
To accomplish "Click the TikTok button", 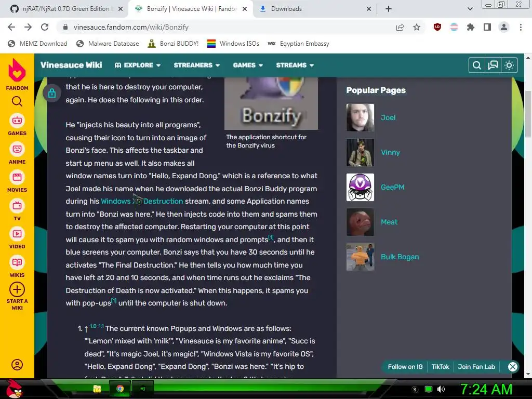I will pos(440,367).
